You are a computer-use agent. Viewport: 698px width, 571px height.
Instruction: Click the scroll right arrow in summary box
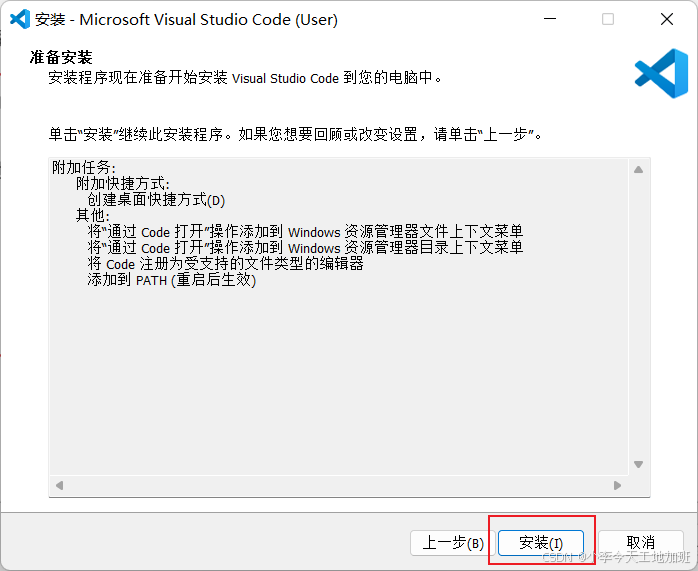point(617,485)
